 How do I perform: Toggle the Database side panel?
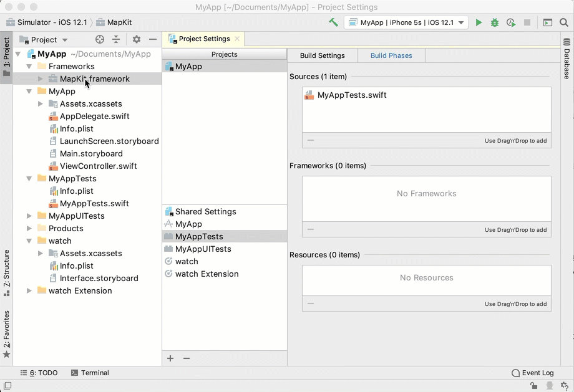pos(567,59)
